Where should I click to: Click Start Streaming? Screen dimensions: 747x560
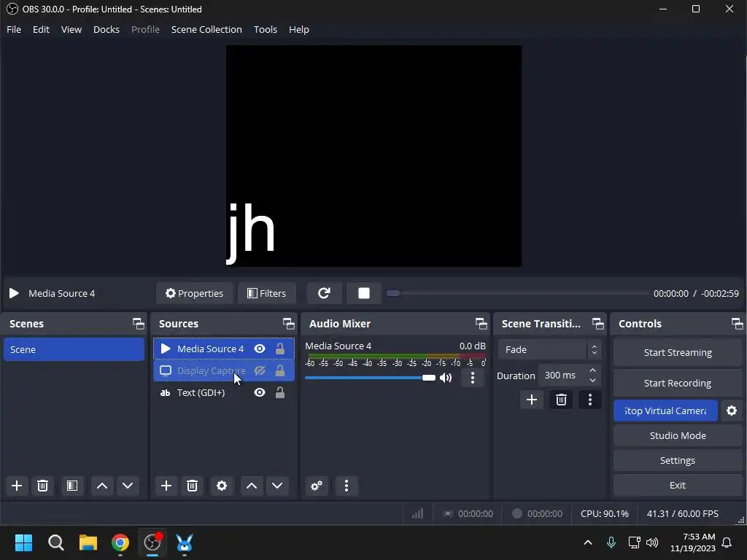[678, 352]
